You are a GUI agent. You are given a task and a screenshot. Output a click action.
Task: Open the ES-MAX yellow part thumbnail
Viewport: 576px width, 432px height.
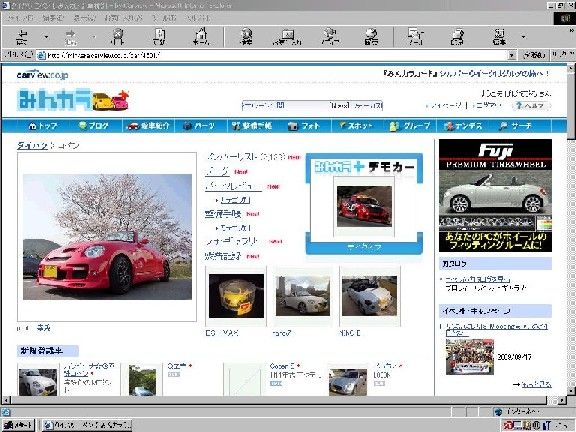click(x=236, y=296)
